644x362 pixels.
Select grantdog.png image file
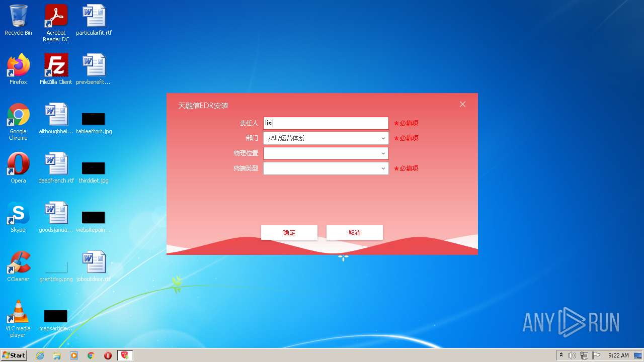point(56,271)
